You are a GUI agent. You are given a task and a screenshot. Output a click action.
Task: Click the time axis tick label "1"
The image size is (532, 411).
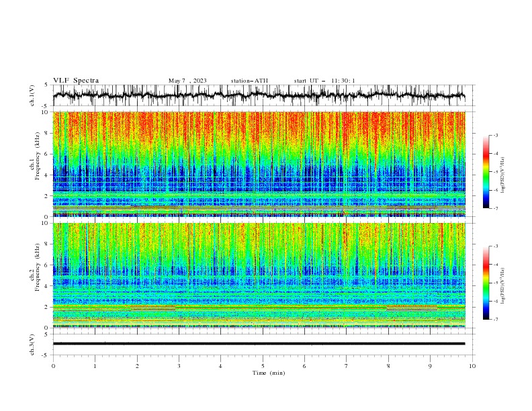(95, 366)
